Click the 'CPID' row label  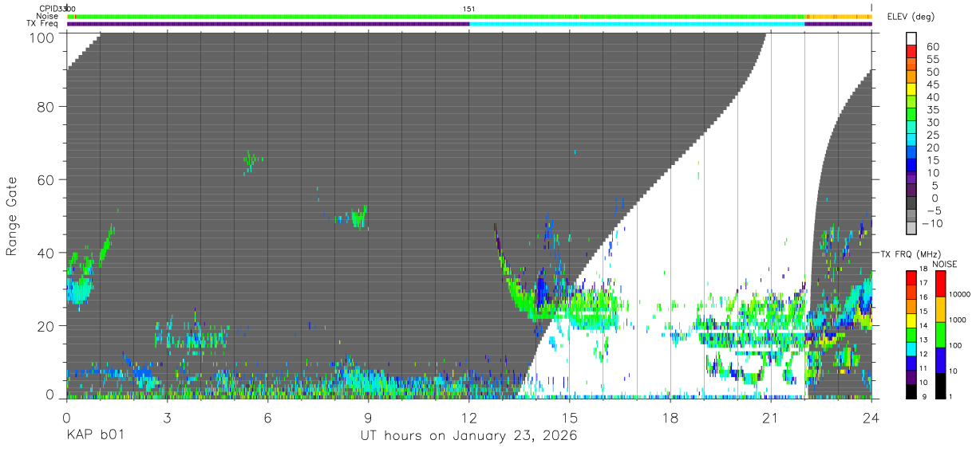coord(48,8)
